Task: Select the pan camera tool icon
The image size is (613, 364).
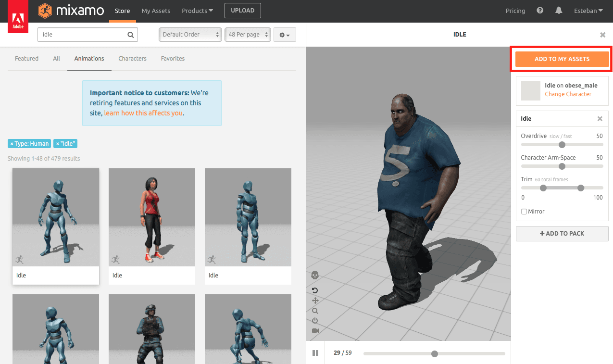Action: click(x=314, y=300)
